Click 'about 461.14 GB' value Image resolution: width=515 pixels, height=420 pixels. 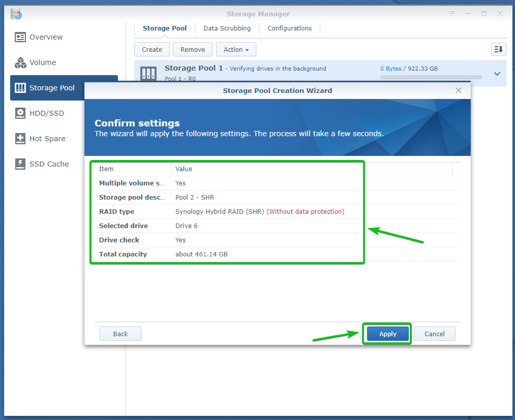tap(201, 254)
